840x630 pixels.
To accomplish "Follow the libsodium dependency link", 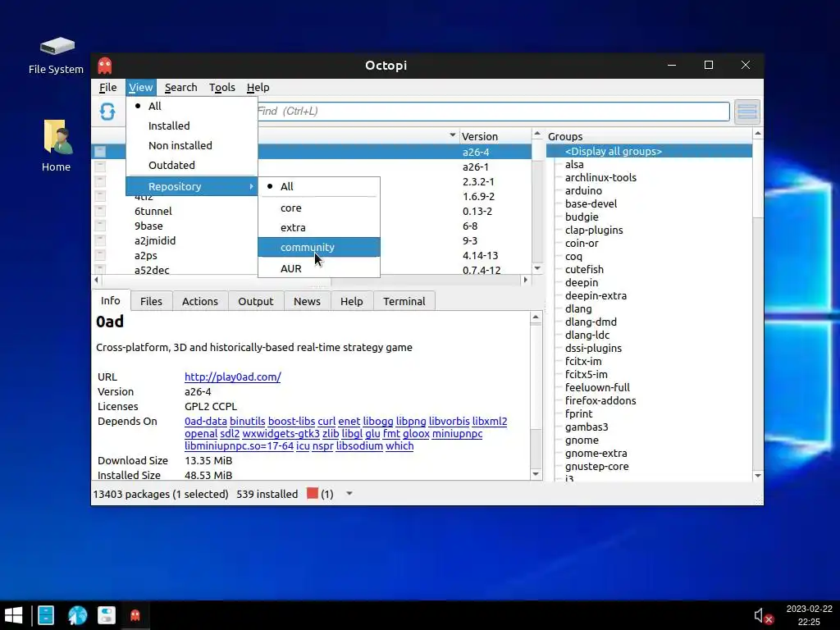I will pyautogui.click(x=359, y=445).
